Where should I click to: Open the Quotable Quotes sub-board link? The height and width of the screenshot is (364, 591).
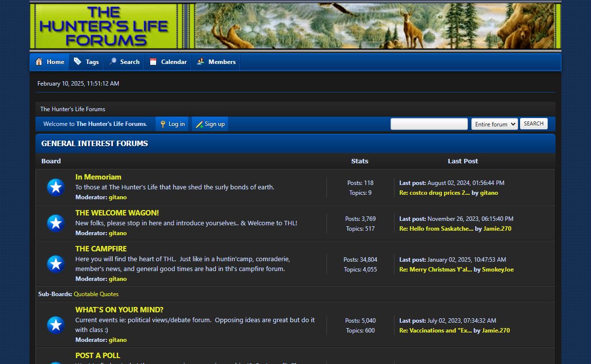point(96,294)
